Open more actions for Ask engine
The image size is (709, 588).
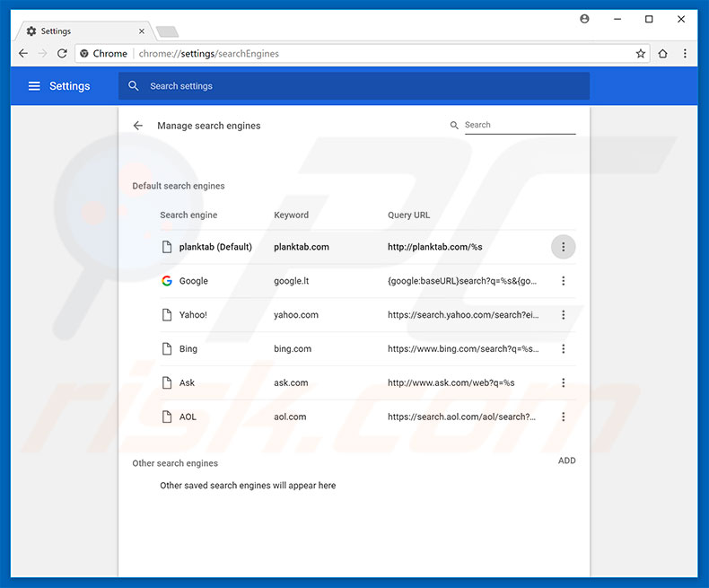click(563, 382)
